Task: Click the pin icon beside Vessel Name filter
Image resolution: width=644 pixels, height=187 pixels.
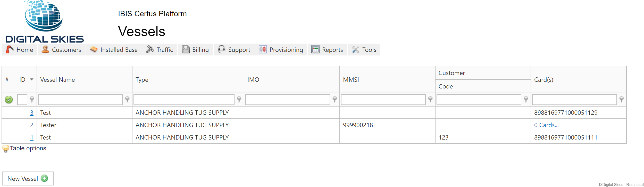Action: pos(127,99)
